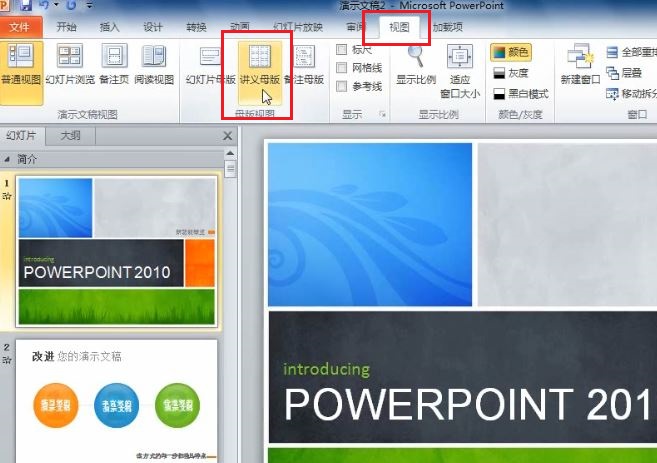The image size is (657, 463).
Task: Switch to the Slides (幻灯片) pane tab
Action: (22, 136)
